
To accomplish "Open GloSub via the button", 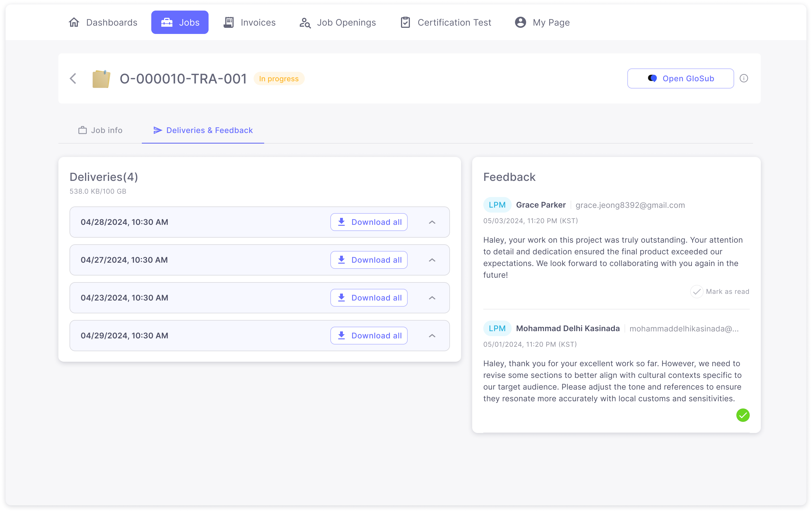I will point(680,78).
